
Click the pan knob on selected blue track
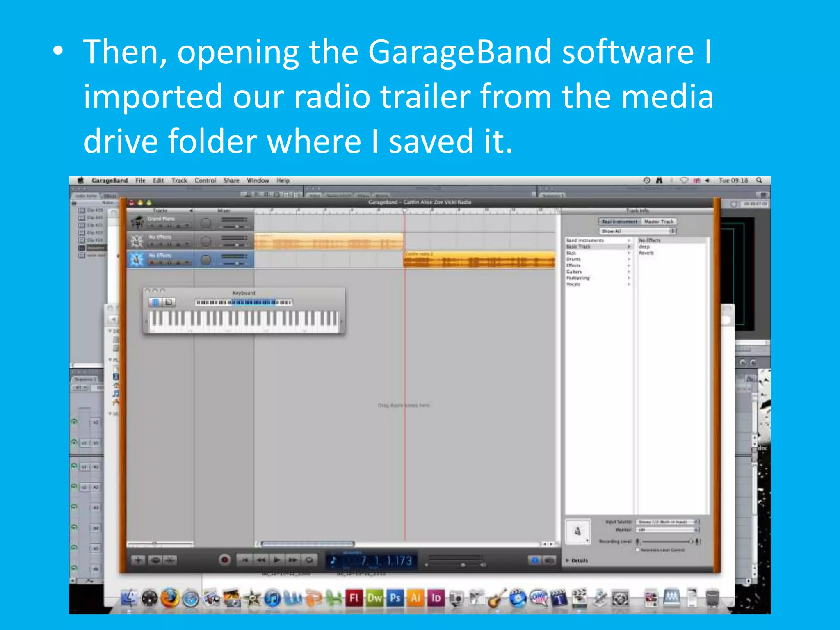click(x=206, y=260)
